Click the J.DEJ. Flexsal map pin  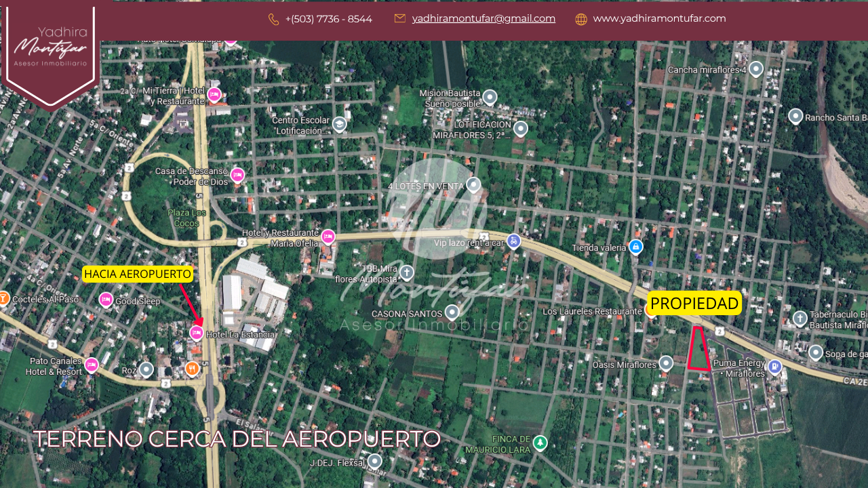pos(374,462)
